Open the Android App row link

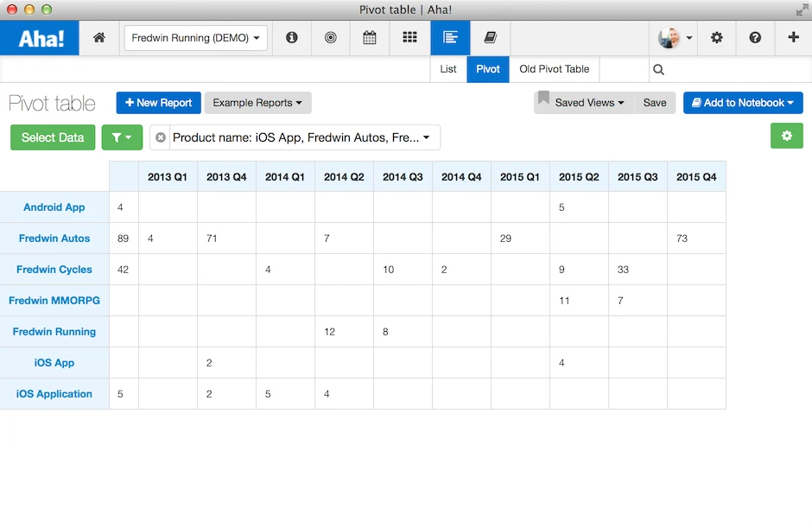pos(54,207)
